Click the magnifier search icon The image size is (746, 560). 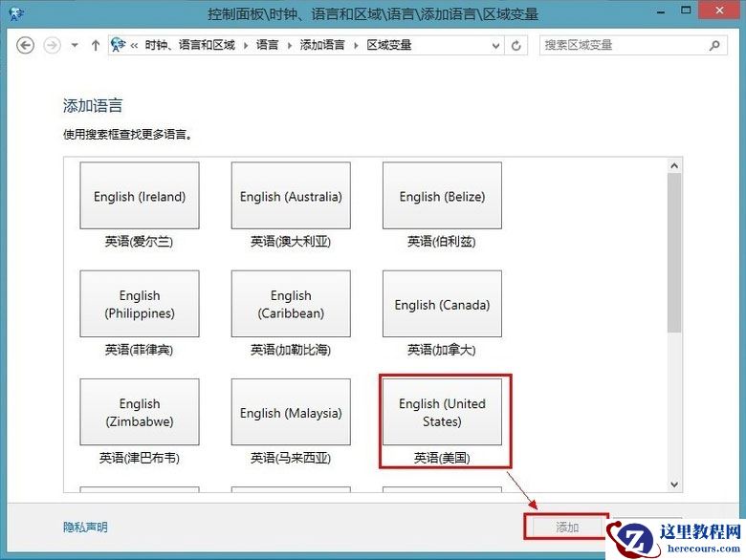[x=714, y=45]
